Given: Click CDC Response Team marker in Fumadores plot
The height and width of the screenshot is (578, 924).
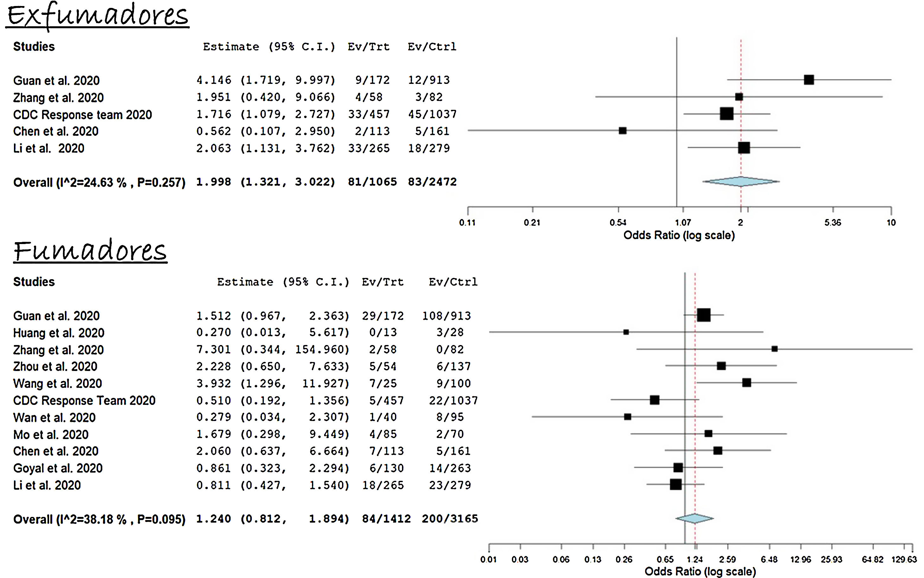Looking at the screenshot, I should point(654,400).
